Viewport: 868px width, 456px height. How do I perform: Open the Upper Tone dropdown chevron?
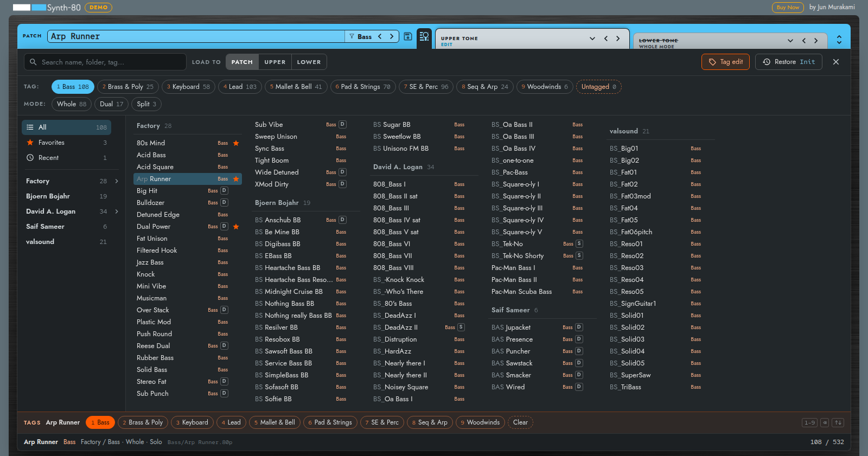click(592, 38)
